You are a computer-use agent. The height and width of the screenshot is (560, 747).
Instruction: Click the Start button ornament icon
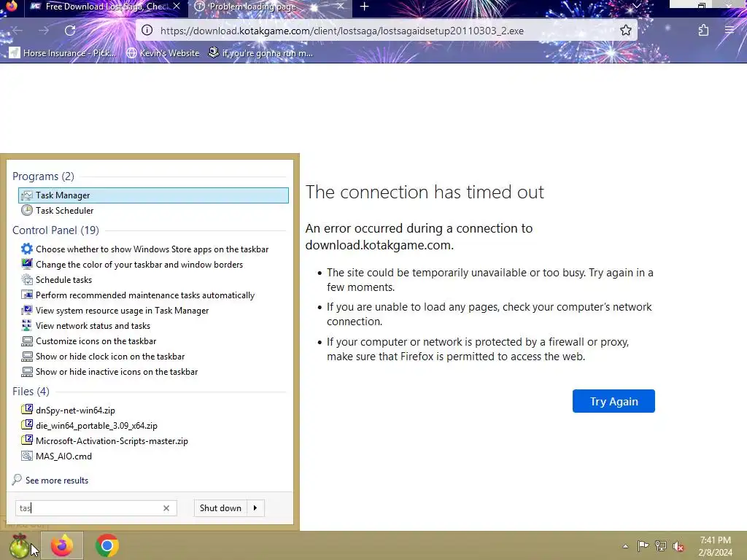pos(19,545)
